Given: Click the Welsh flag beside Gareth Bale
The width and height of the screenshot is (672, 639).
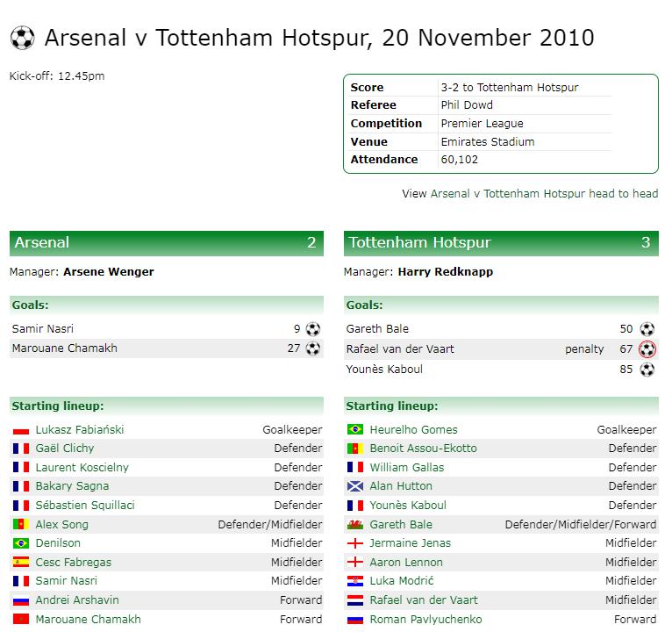Looking at the screenshot, I should point(355,524).
